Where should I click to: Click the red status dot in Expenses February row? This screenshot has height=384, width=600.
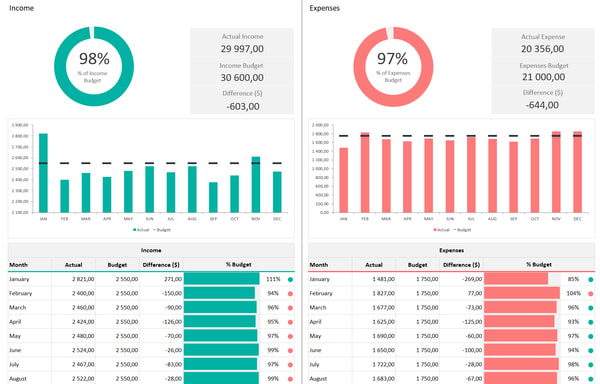point(591,294)
